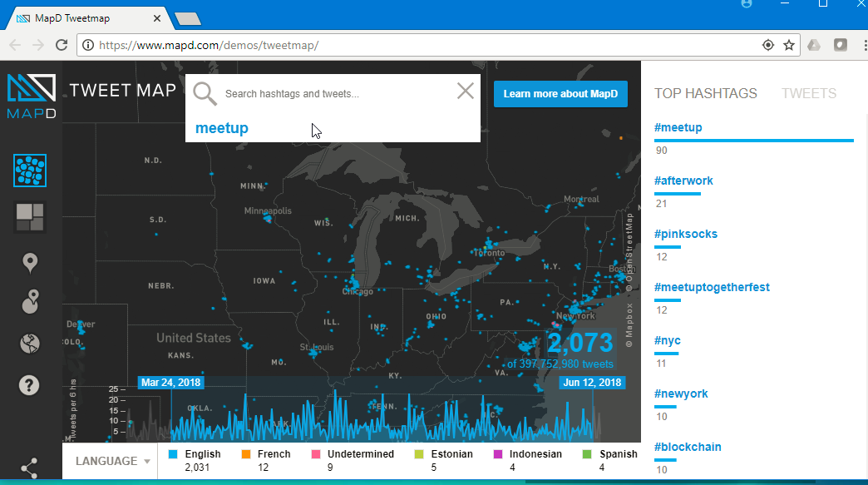Viewport: 868px width, 485px height.
Task: Reload the page
Action: pyautogui.click(x=62, y=46)
